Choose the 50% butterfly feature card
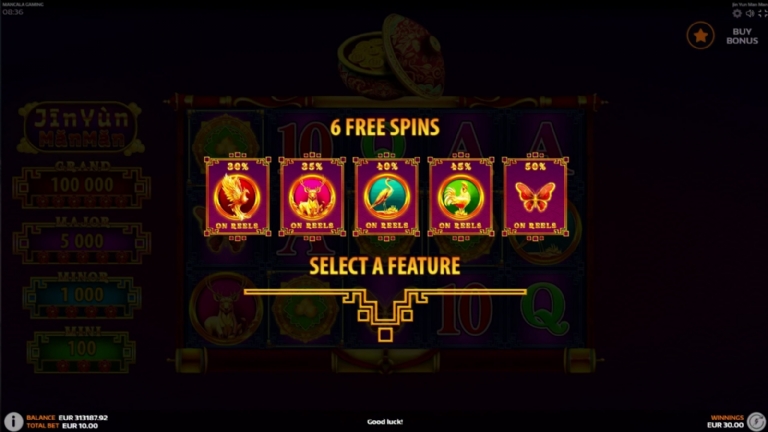The height and width of the screenshot is (432, 768). (535, 196)
